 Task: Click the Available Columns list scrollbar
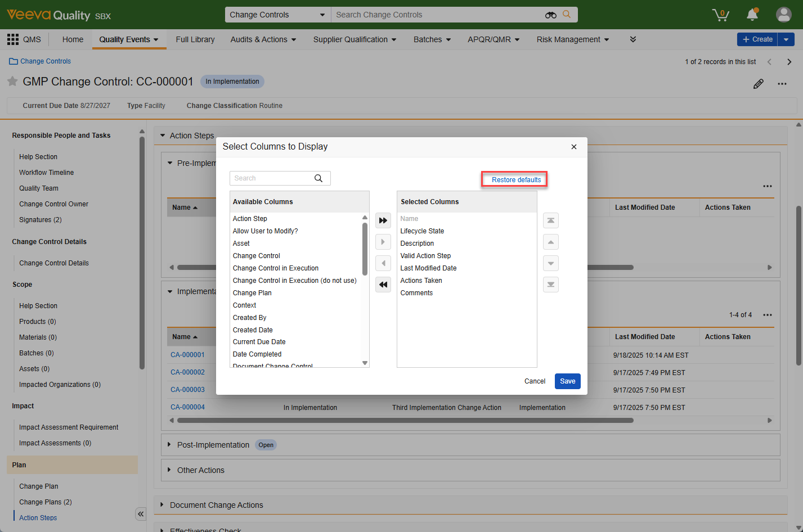pos(365,249)
